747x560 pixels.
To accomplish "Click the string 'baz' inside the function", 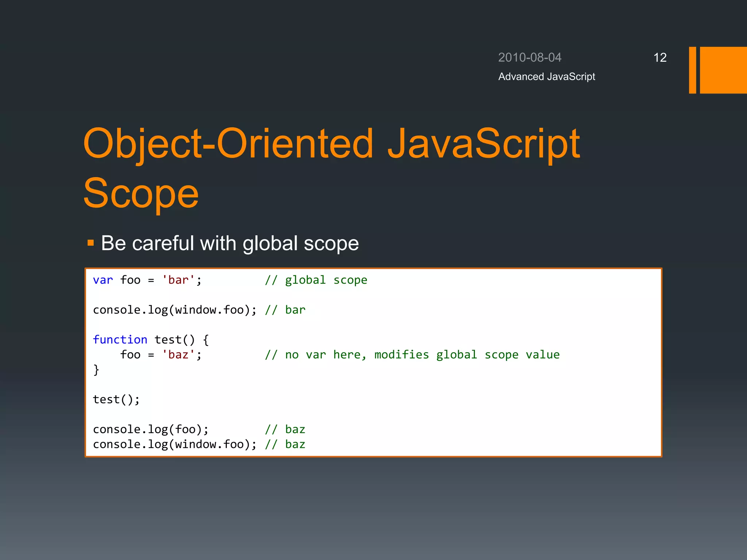I will coord(178,355).
